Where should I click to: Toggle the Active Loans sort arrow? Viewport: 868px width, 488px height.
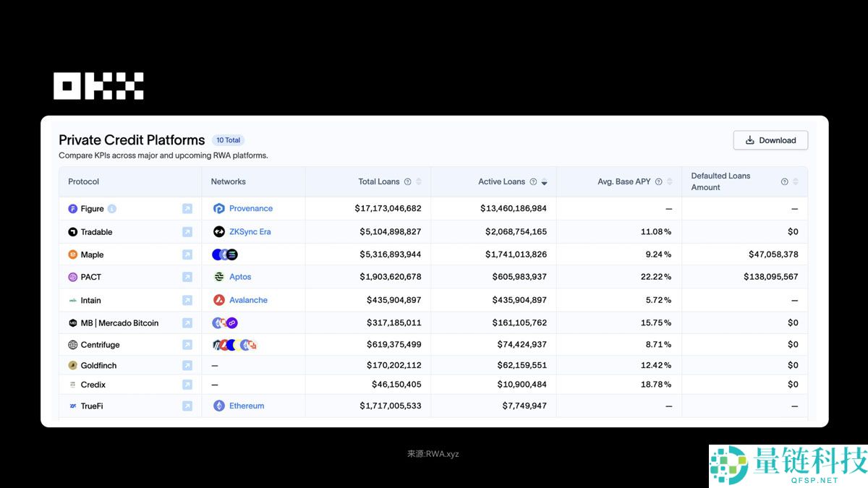[544, 182]
